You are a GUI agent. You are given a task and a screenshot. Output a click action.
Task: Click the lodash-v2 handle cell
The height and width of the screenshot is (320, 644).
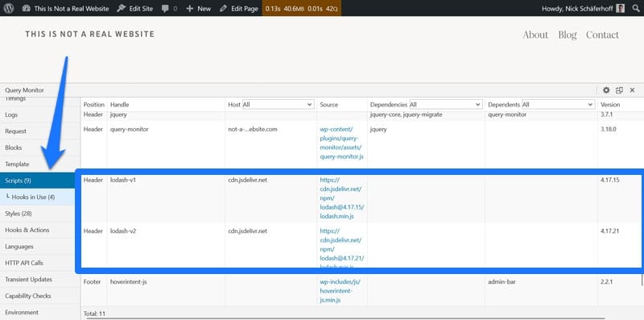pyautogui.click(x=123, y=231)
